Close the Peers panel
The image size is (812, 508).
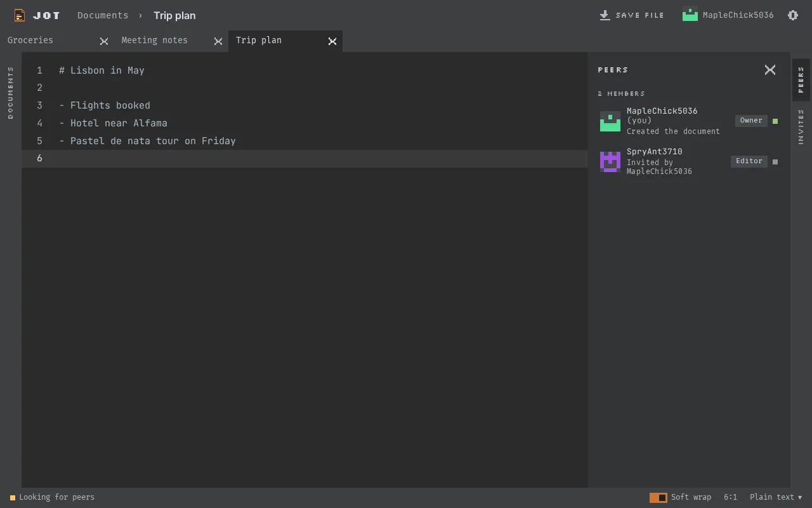pyautogui.click(x=770, y=70)
